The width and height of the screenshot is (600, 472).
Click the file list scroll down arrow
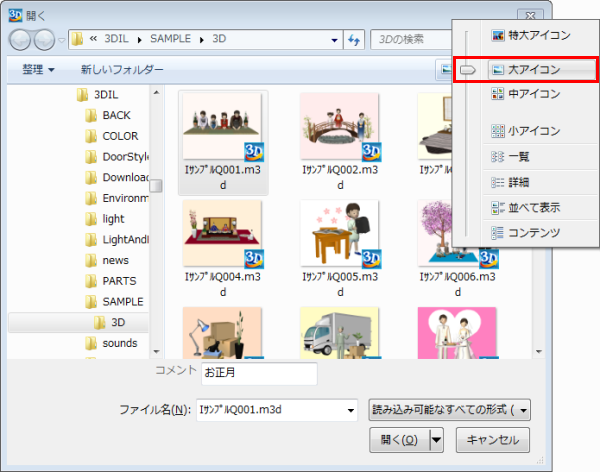[x=539, y=351]
